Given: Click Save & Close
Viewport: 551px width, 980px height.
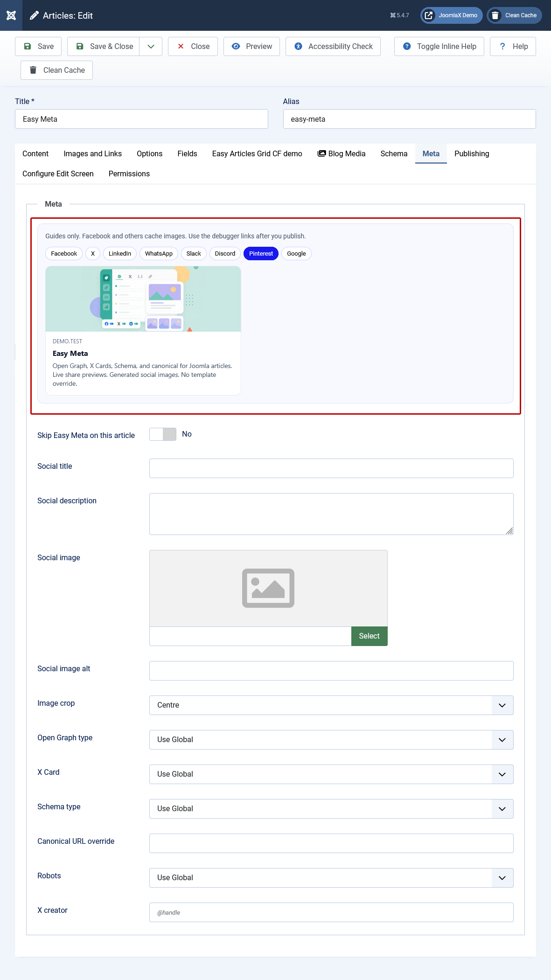Looking at the screenshot, I should 104,47.
